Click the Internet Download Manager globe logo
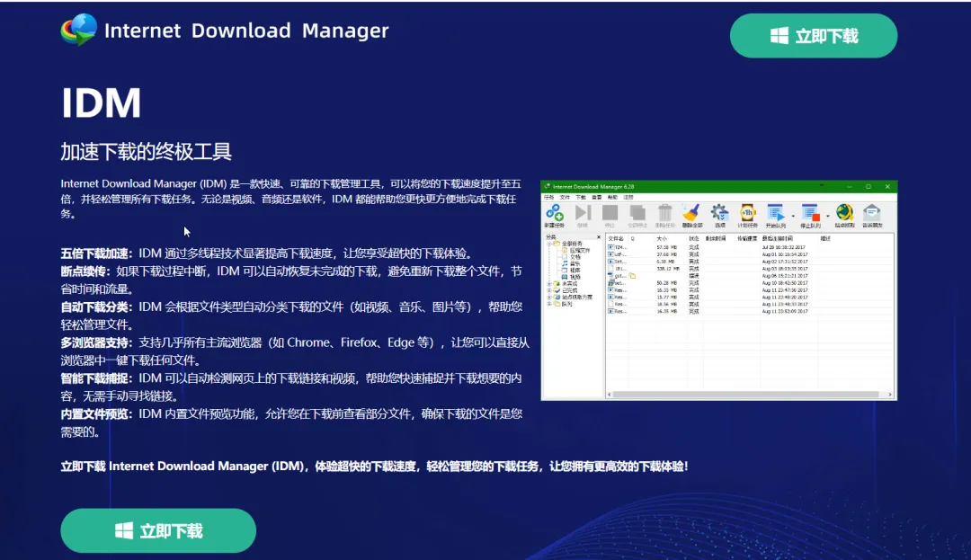 pyautogui.click(x=78, y=30)
